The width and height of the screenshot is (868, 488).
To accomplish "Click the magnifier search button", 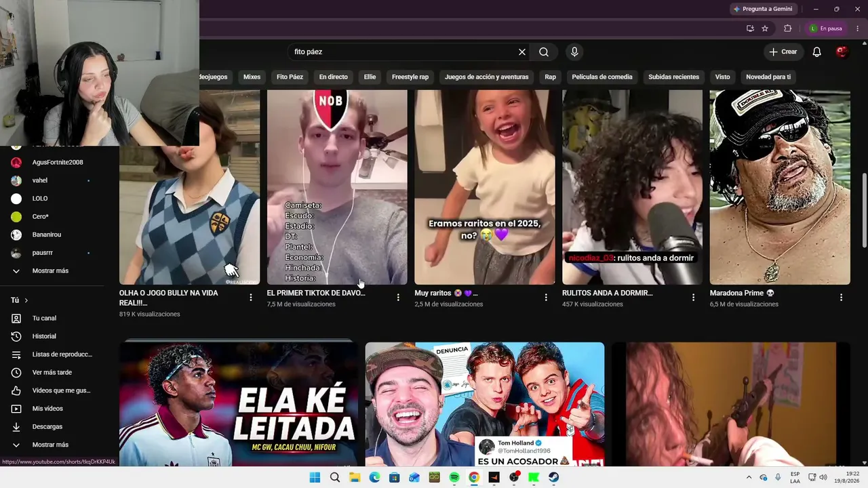I will coord(544,52).
